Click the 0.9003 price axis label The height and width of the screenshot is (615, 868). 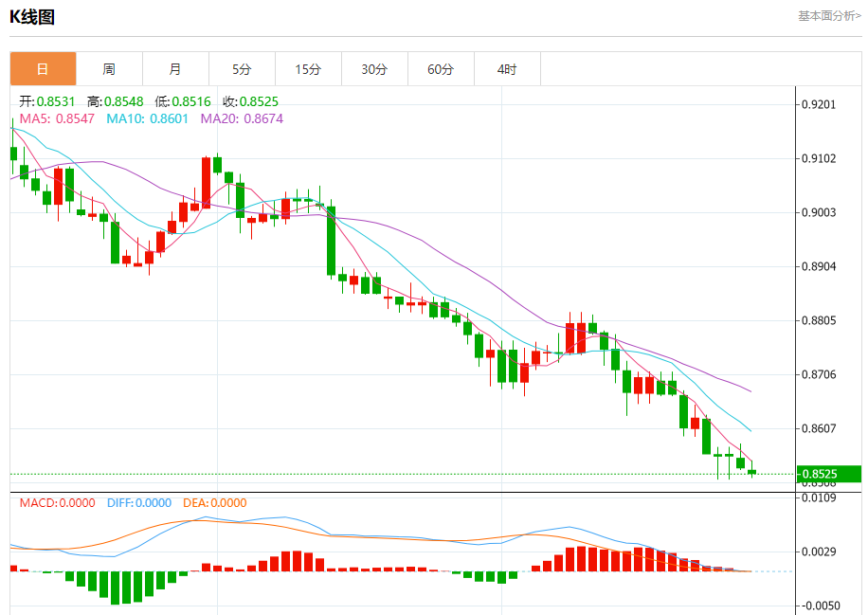pos(819,212)
